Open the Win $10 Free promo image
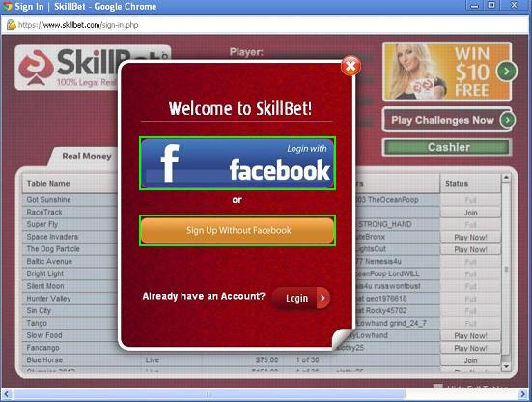 click(447, 72)
